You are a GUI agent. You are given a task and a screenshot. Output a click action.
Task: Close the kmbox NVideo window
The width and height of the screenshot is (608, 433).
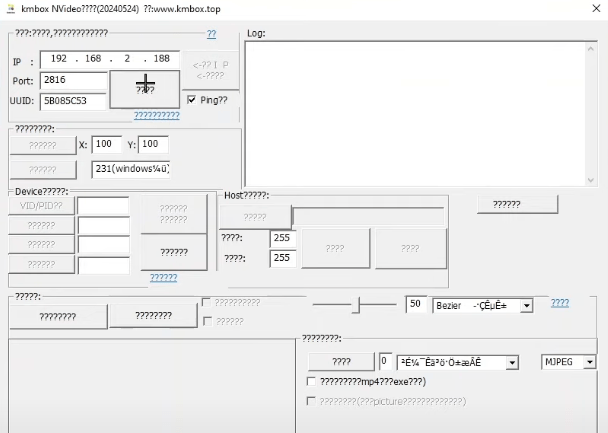pyautogui.click(x=596, y=8)
